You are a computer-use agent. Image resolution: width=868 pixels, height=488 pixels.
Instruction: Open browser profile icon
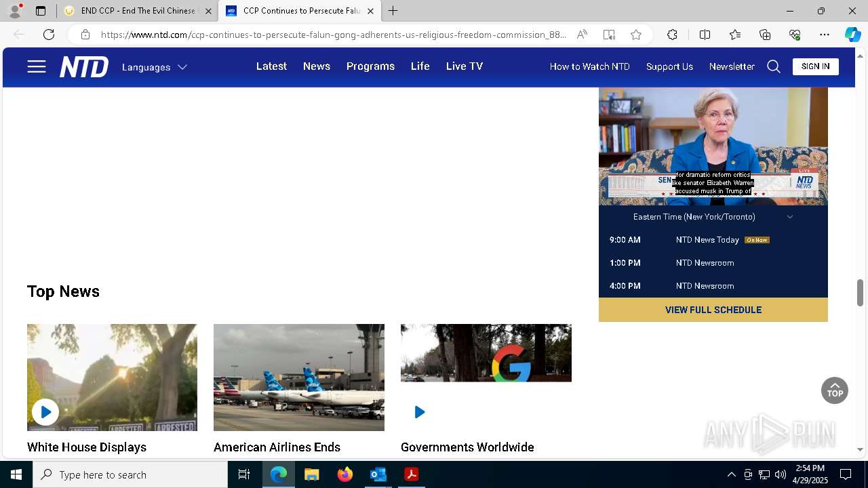[15, 11]
